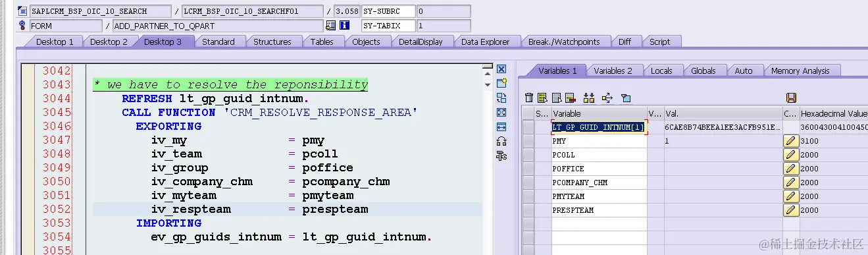Click the pencil edit icon for PCOLL
The image size is (868, 255).
(790, 155)
